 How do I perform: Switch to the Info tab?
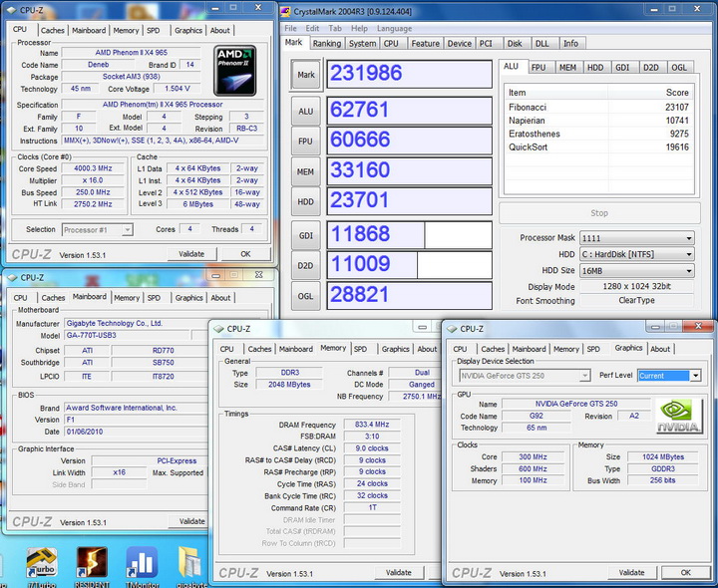tap(570, 44)
